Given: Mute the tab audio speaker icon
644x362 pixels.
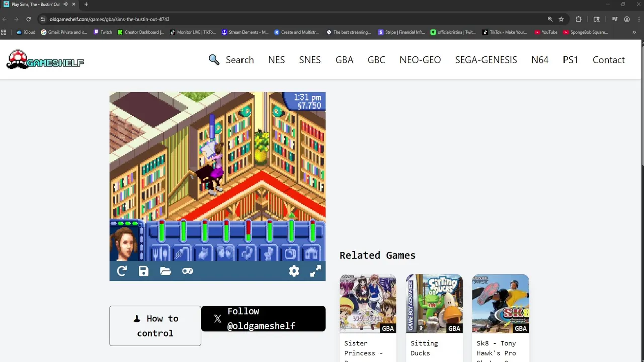Looking at the screenshot, I should 65,4.
